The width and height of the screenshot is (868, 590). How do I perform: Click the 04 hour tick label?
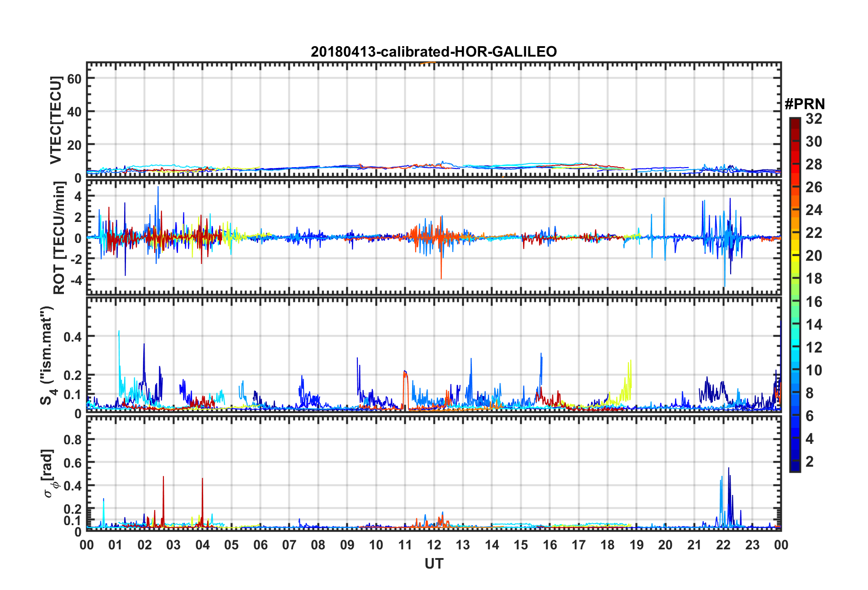click(x=202, y=545)
